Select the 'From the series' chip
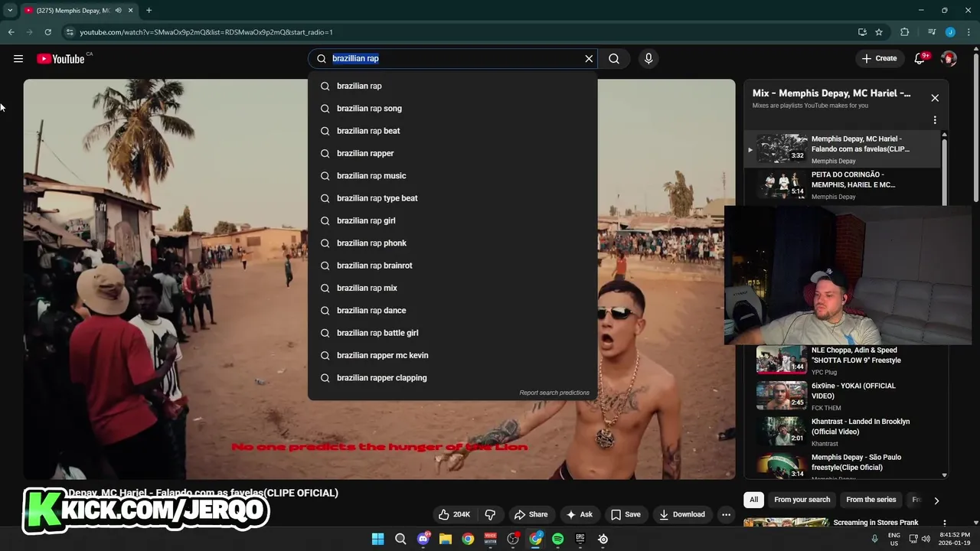 pyautogui.click(x=871, y=500)
